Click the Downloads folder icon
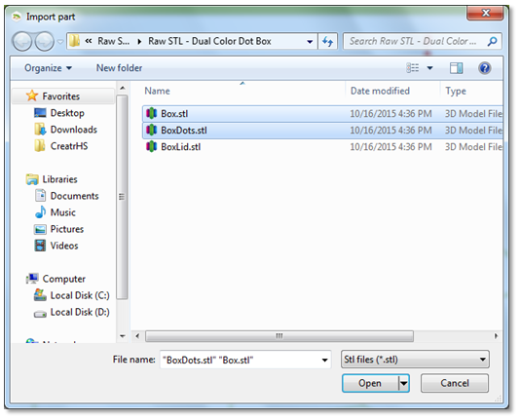 click(40, 130)
